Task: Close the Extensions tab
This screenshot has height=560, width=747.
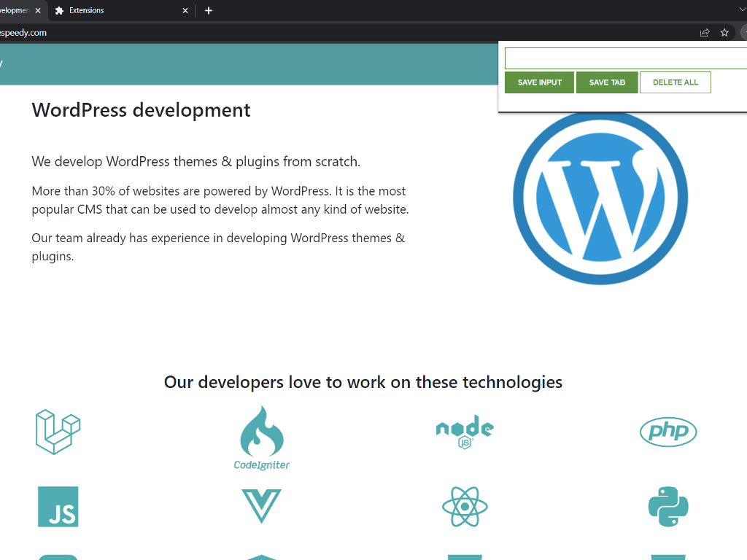Action: (185, 10)
